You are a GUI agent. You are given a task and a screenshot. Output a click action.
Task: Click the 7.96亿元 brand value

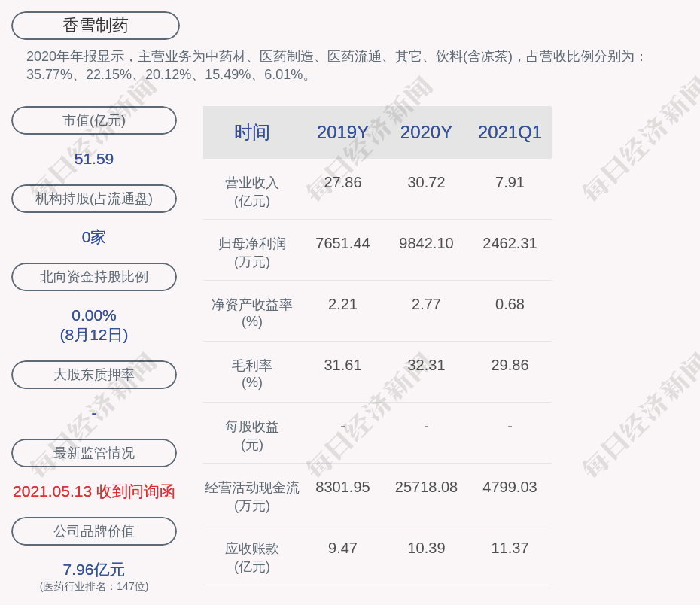click(x=94, y=570)
